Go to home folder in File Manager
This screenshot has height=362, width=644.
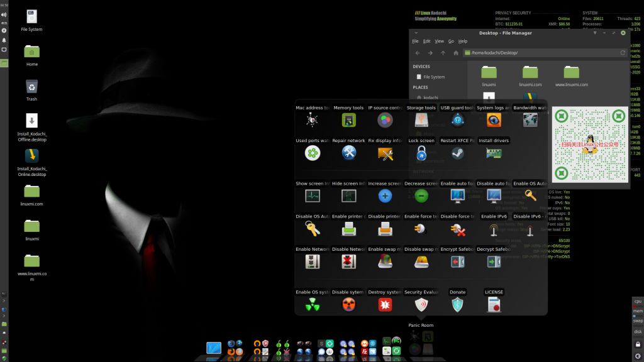[455, 53]
